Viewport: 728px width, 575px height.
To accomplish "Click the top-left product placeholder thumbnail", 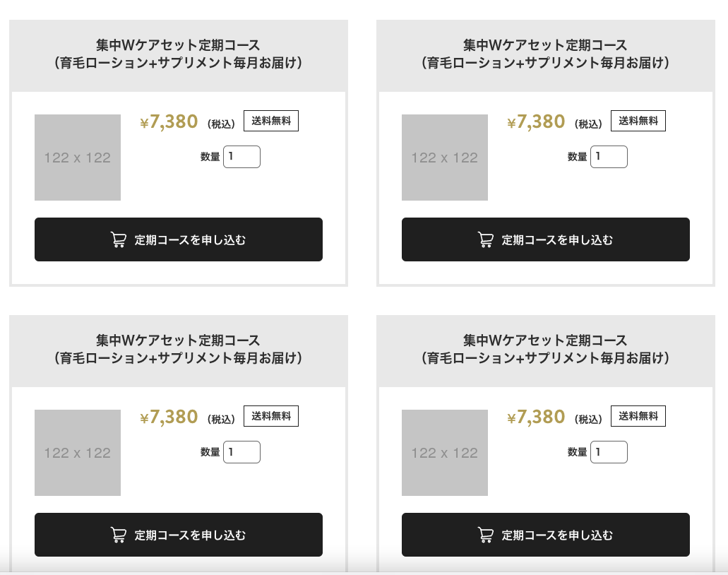I will tap(78, 158).
